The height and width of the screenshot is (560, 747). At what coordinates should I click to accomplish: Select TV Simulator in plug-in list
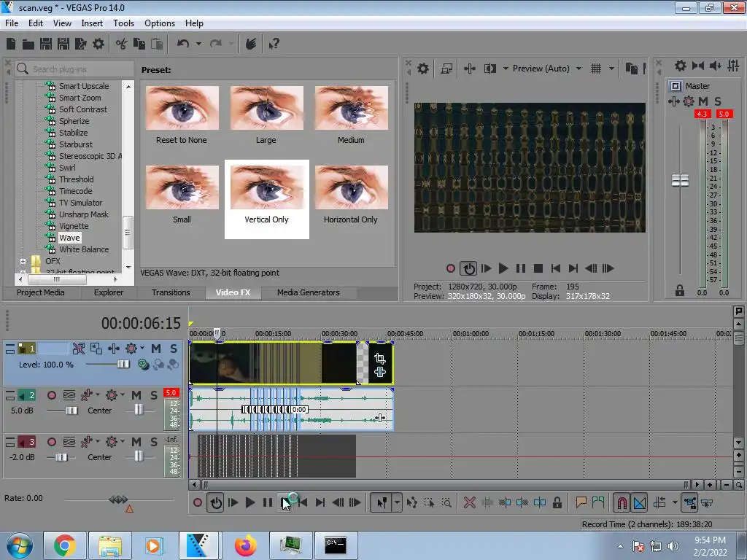coord(80,203)
